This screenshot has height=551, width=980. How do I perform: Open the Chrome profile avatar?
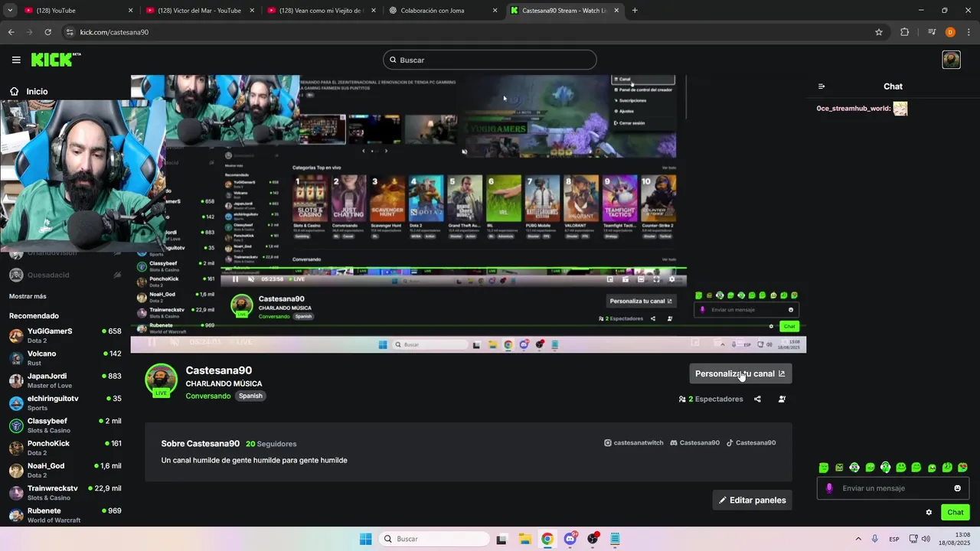pos(950,32)
